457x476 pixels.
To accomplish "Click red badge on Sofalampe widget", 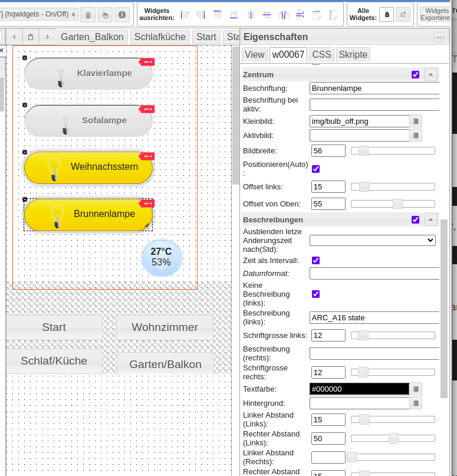I will (147, 109).
